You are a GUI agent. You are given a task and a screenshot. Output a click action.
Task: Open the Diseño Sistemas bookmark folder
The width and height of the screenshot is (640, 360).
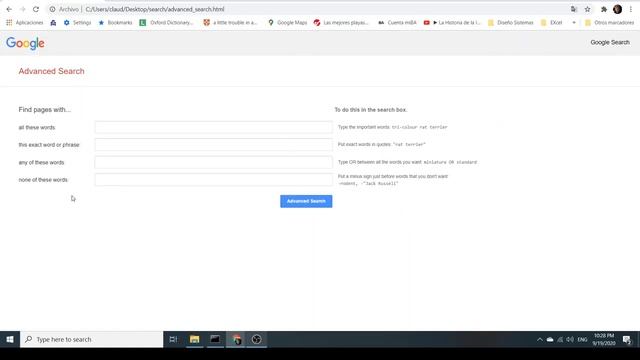point(511,22)
